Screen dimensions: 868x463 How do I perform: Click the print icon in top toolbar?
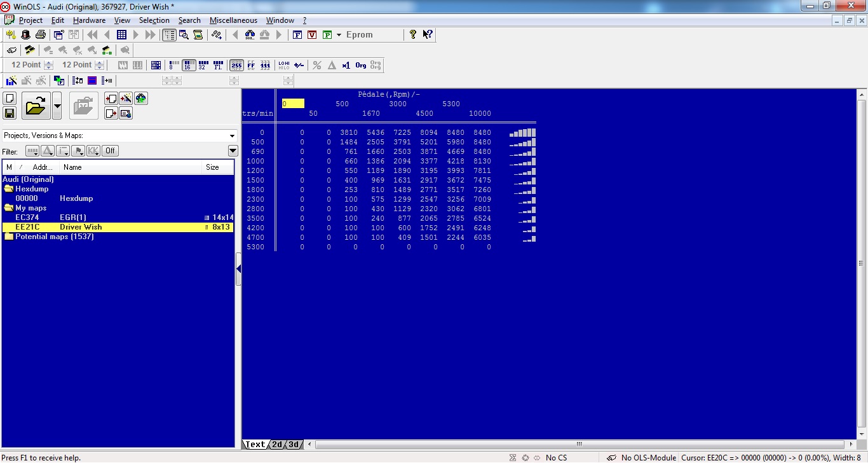pyautogui.click(x=40, y=35)
